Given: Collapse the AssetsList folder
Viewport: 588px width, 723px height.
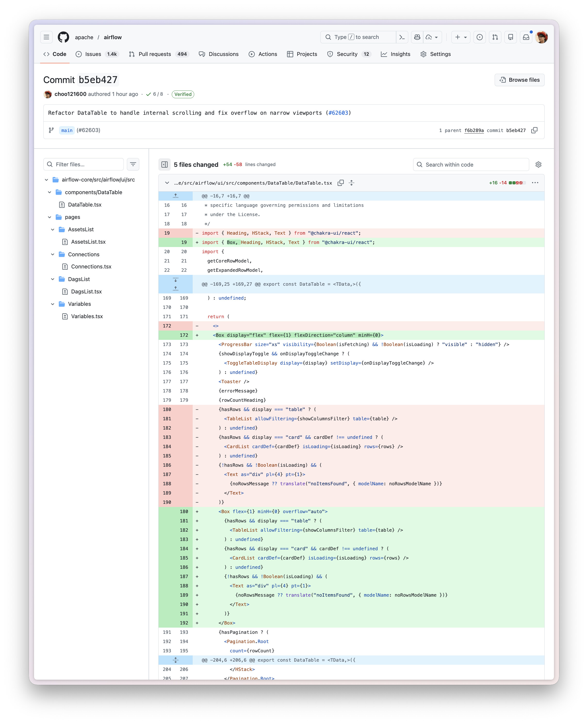Looking at the screenshot, I should pyautogui.click(x=53, y=229).
